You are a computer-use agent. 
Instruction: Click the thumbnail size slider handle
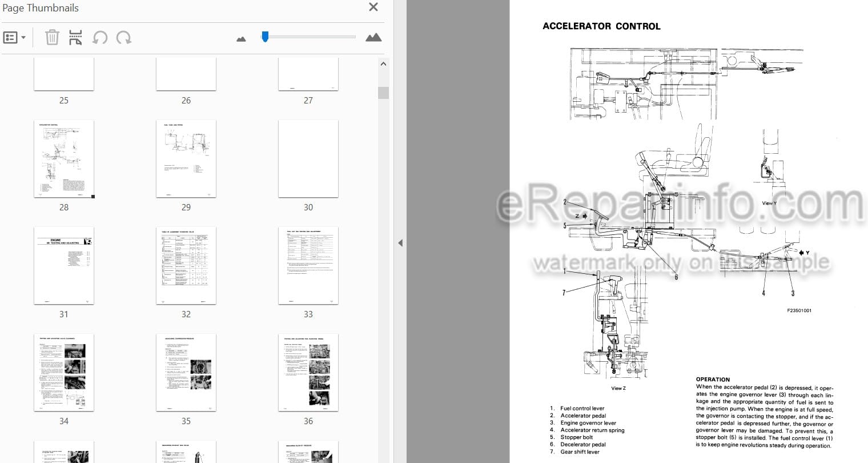click(265, 37)
